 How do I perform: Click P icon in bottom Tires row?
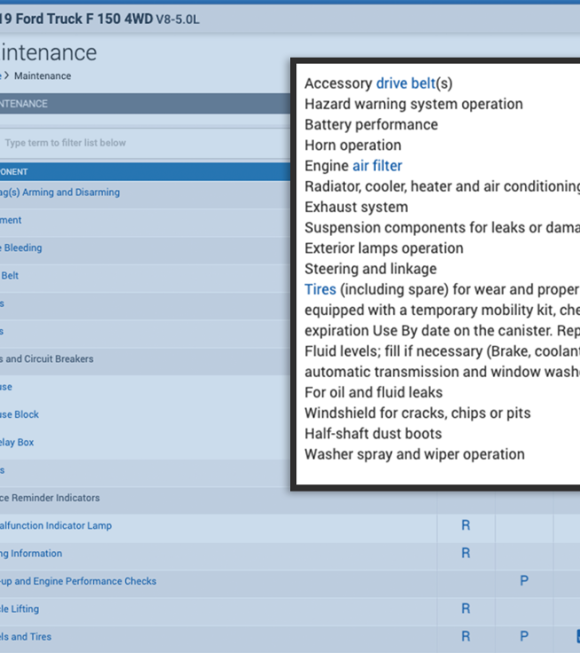pos(524,636)
